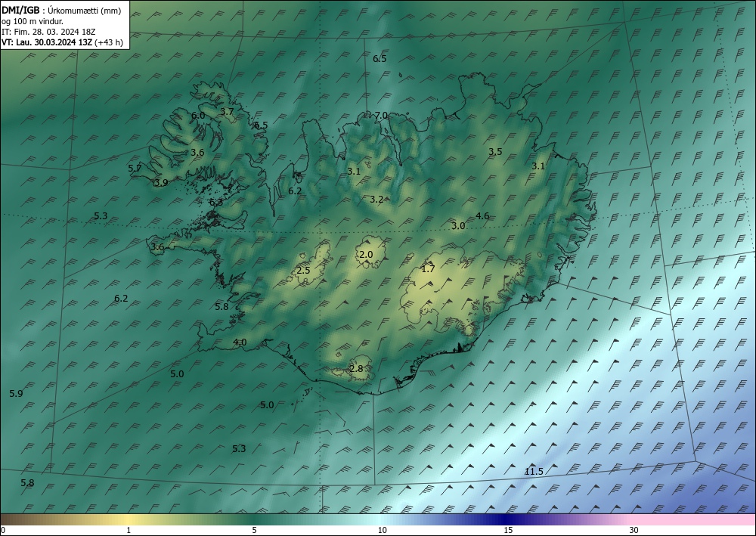Click the 0 tick on the color scale
The image size is (756, 536).
coord(3,530)
